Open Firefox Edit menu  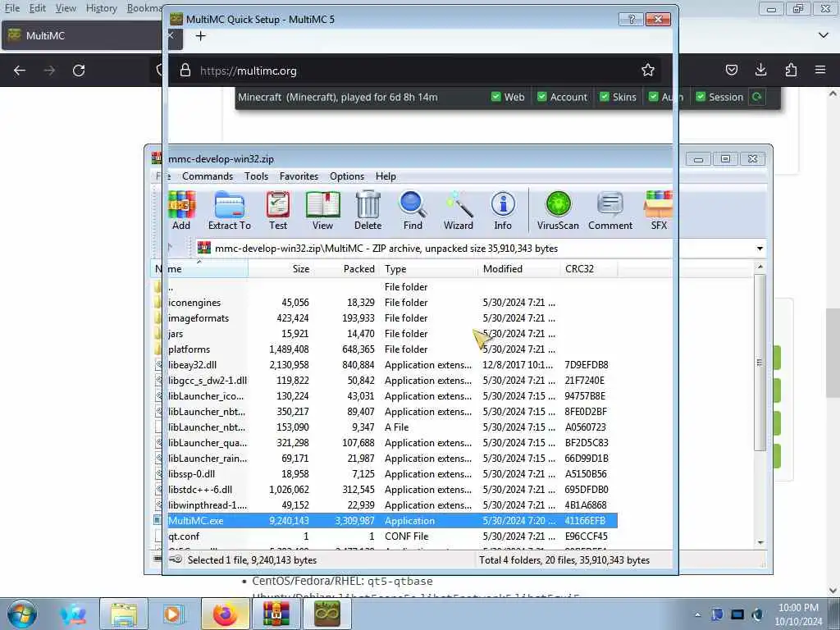[37, 8]
